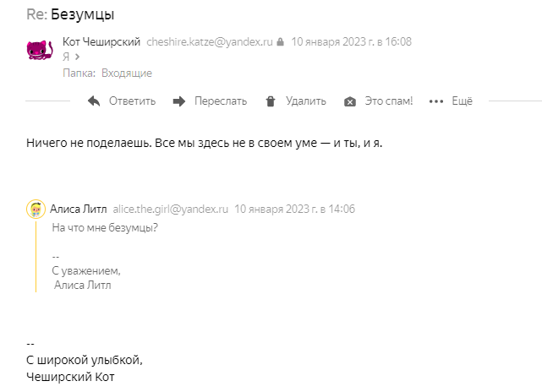The image size is (542, 392).
Task: Choose Переслать to forward the message
Action: tap(220, 101)
